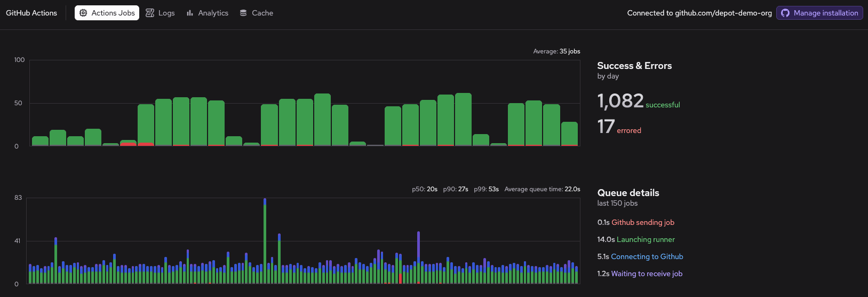
Task: Click the GitHub logo in Manage installation
Action: [785, 13]
